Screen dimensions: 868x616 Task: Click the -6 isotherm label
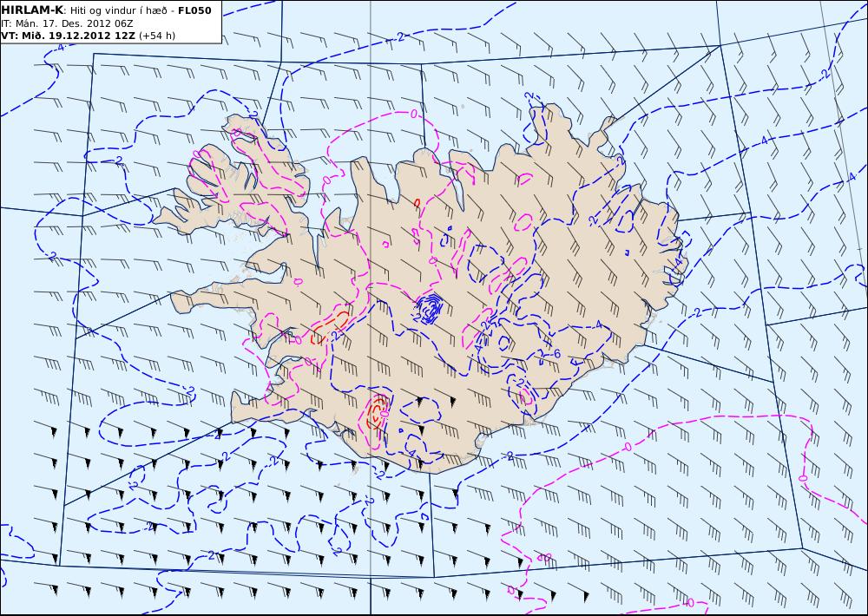[556, 354]
